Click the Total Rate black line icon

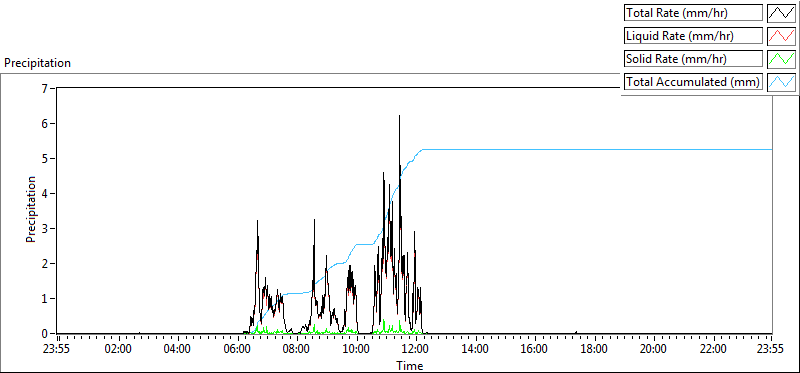tap(781, 13)
